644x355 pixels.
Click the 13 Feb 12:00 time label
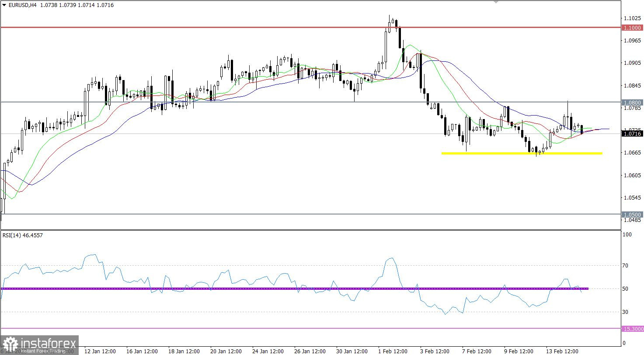click(x=562, y=351)
